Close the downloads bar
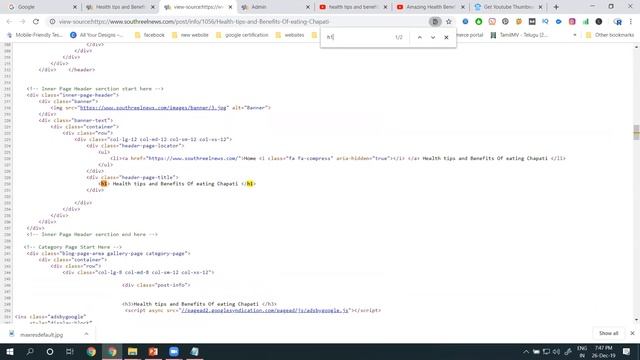640x360 pixels. coord(632,333)
